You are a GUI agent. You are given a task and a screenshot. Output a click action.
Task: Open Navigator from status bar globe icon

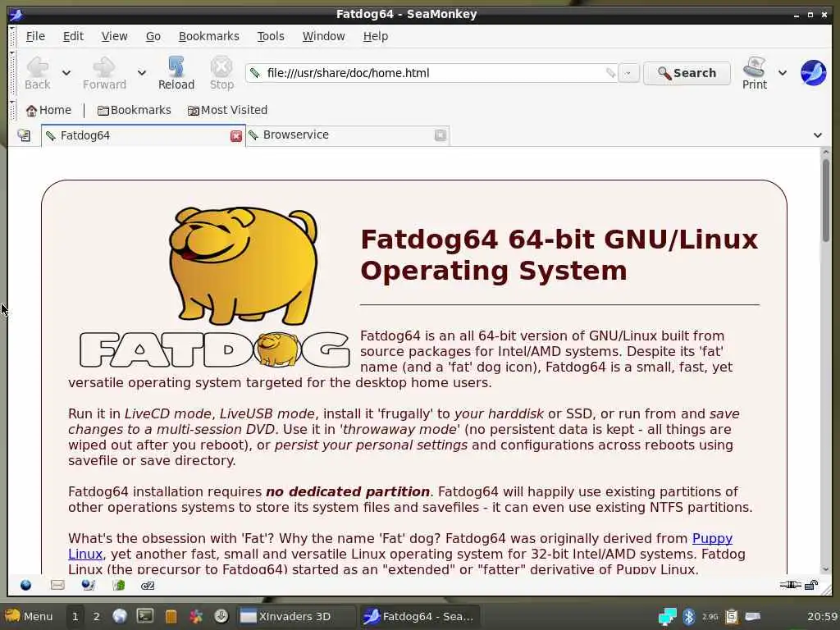pyautogui.click(x=25, y=585)
